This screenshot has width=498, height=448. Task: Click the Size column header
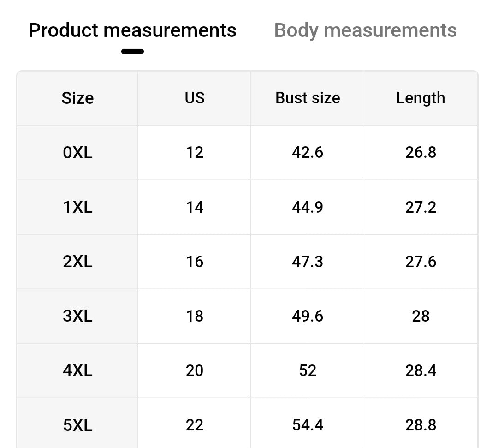point(77,98)
